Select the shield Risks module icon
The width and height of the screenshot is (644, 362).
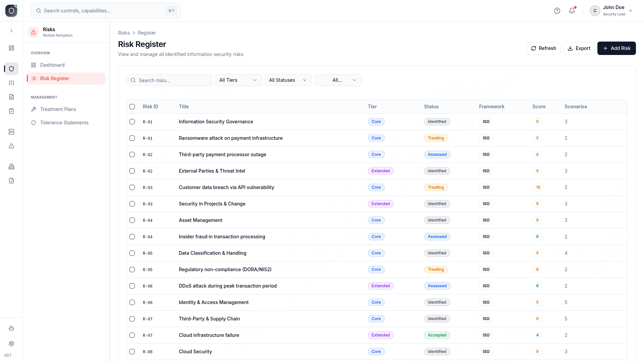11,69
